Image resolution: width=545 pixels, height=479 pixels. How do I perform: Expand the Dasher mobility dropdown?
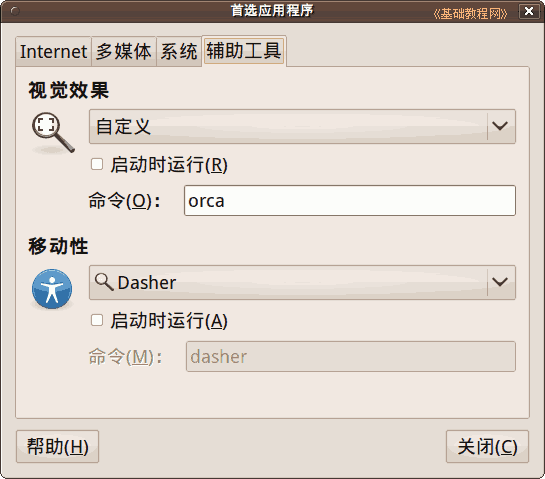[302, 282]
